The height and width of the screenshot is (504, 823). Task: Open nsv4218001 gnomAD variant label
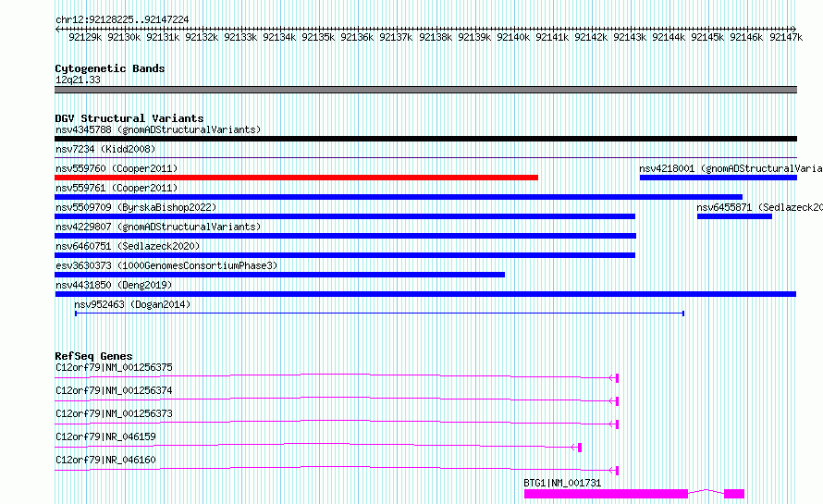pos(731,168)
